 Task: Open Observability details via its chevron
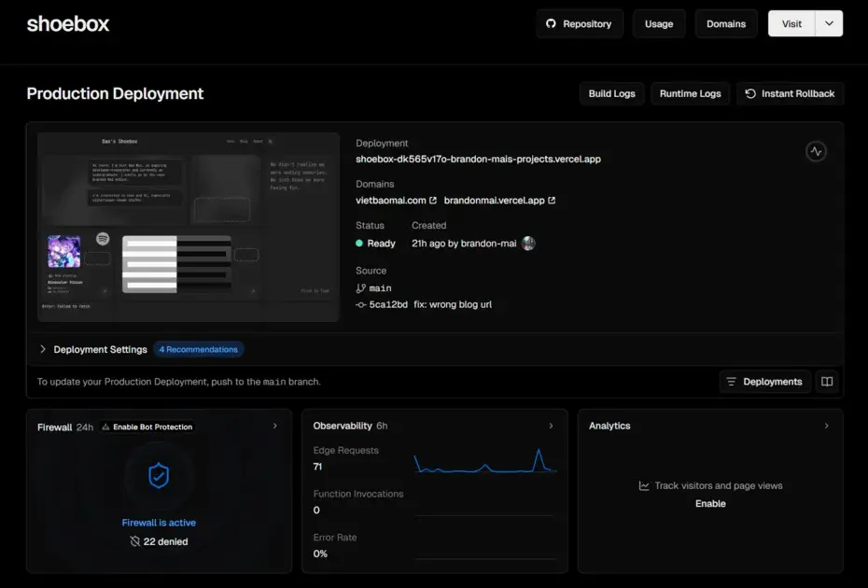[x=551, y=426]
